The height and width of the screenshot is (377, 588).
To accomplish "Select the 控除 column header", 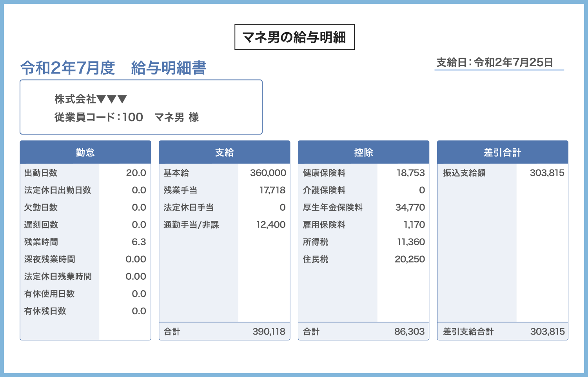I will (x=363, y=152).
